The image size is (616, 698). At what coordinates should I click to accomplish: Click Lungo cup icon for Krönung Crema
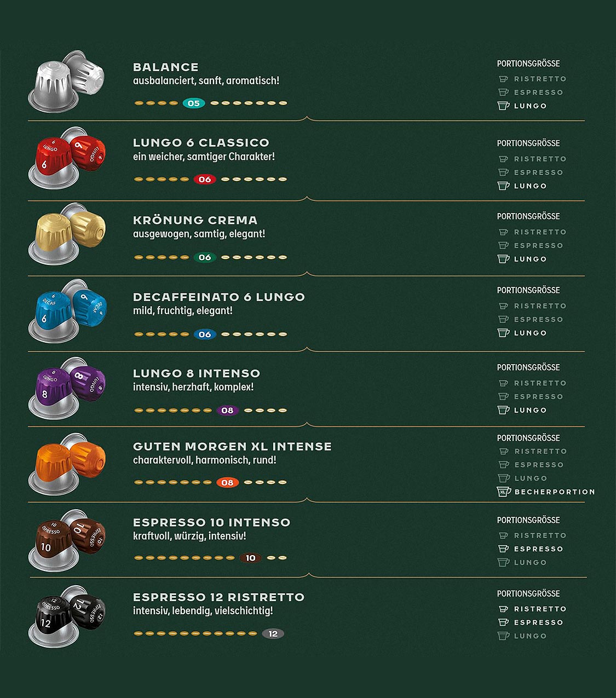click(x=503, y=259)
